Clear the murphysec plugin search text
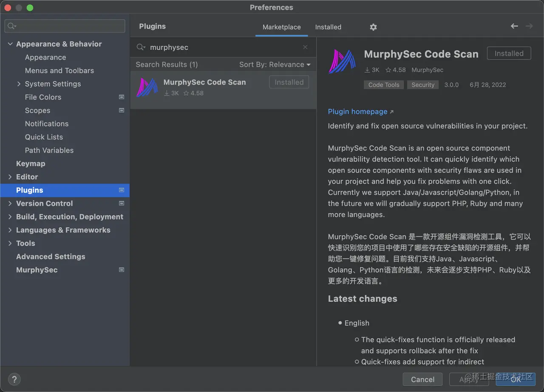This screenshot has width=544, height=392. click(x=305, y=47)
